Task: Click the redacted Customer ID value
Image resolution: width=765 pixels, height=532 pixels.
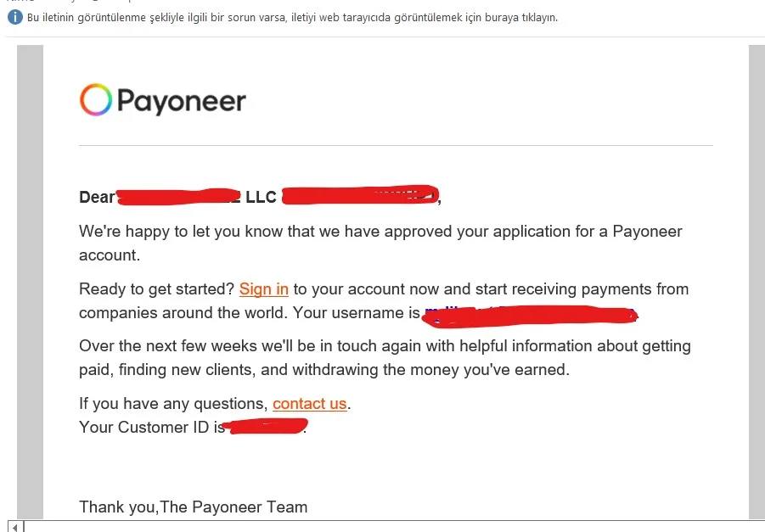Action: pos(266,427)
